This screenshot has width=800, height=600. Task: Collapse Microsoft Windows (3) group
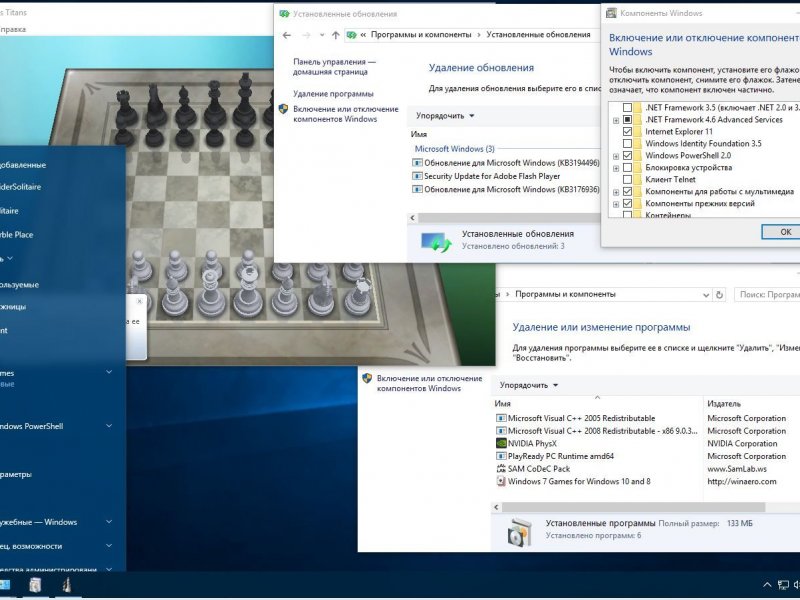(x=454, y=149)
